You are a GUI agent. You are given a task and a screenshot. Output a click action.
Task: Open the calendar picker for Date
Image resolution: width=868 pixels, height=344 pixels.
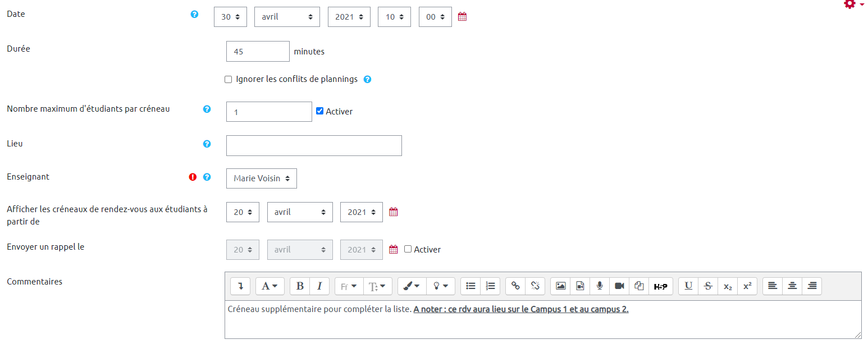[x=462, y=17]
